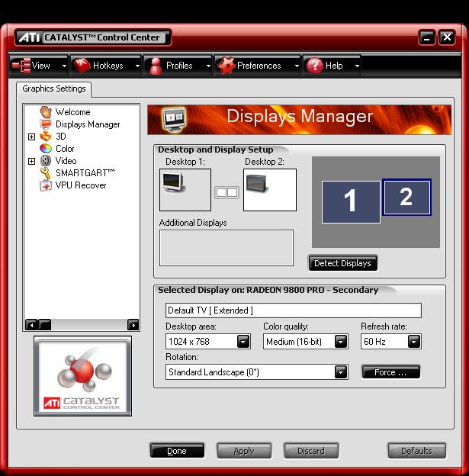The image size is (469, 476).
Task: Select Welcome in the settings tree
Action: (73, 112)
